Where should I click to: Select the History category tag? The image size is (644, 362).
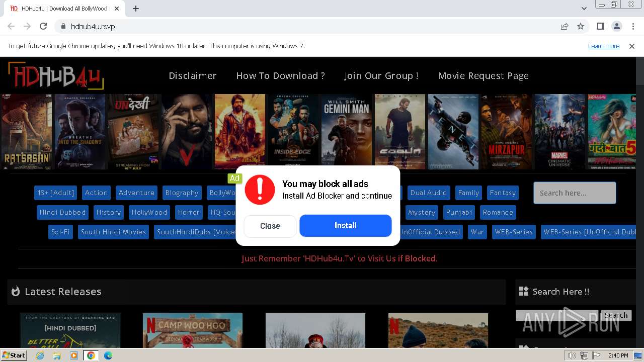pos(109,212)
